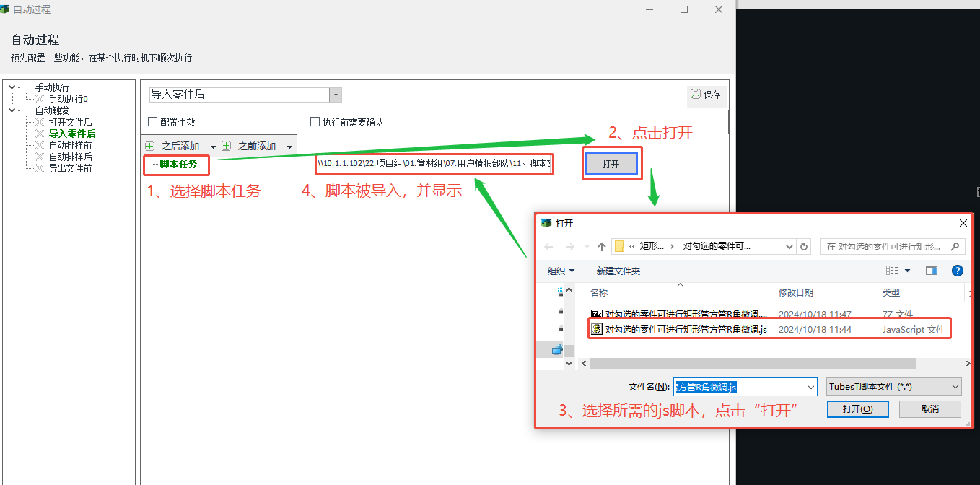Close the 打开 file dialog
Image resolution: width=980 pixels, height=485 pixels.
pyautogui.click(x=963, y=223)
